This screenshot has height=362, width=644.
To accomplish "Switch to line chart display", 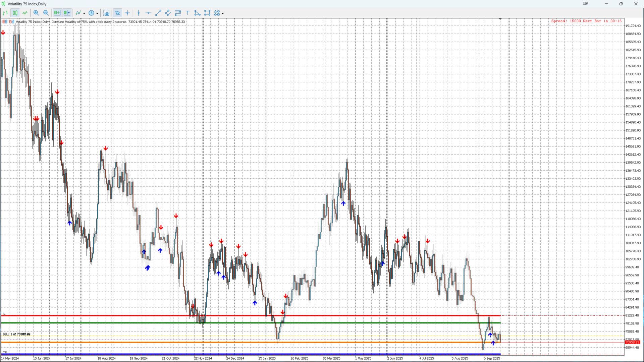I will point(25,13).
